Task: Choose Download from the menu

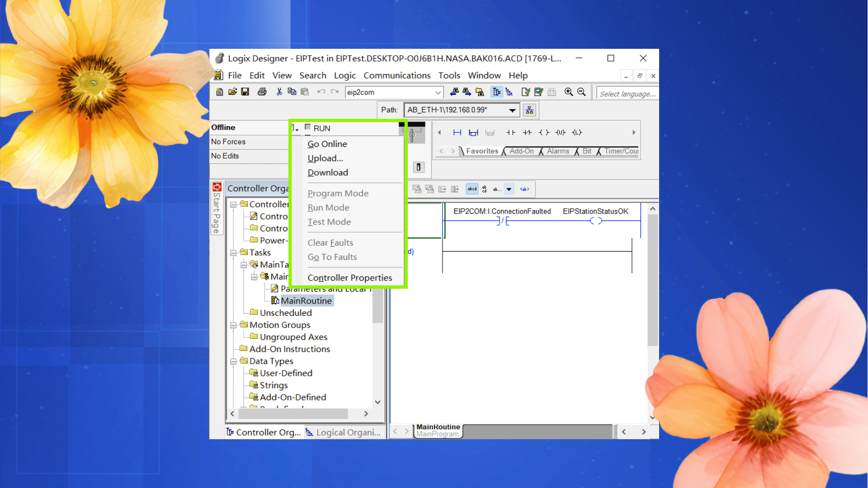Action: (x=328, y=173)
